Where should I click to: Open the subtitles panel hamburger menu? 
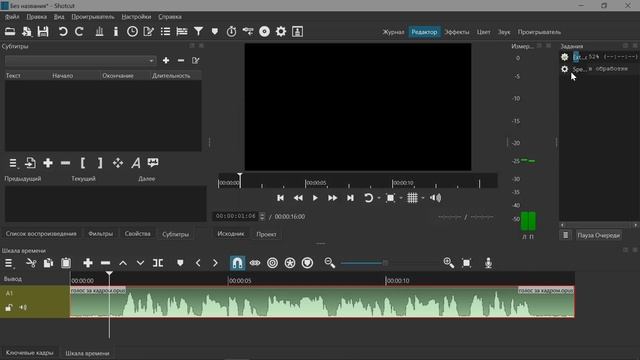13,163
